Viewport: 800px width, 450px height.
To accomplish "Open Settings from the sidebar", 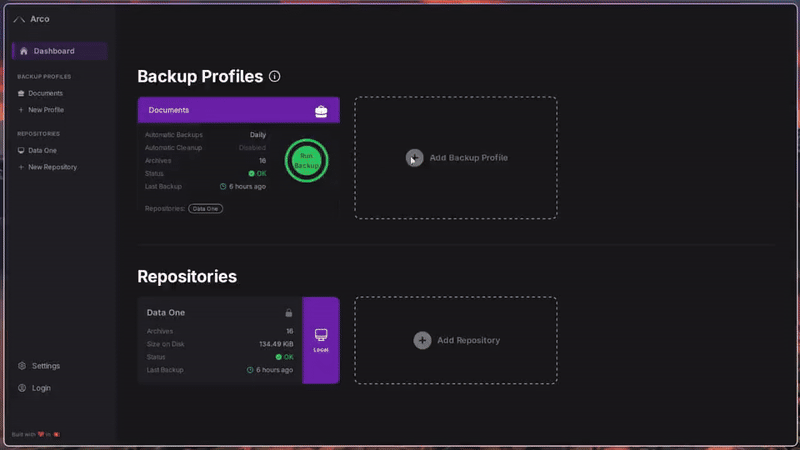I will tap(45, 366).
